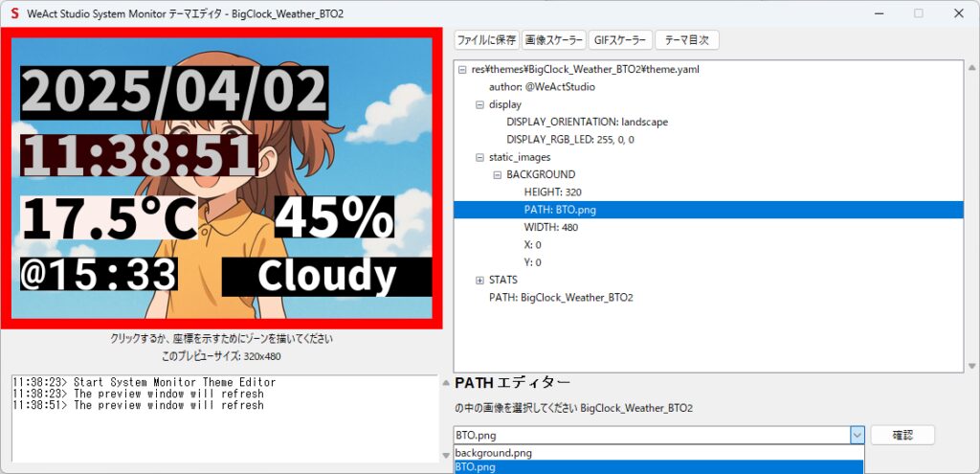Click the theme preview image

tap(221, 178)
